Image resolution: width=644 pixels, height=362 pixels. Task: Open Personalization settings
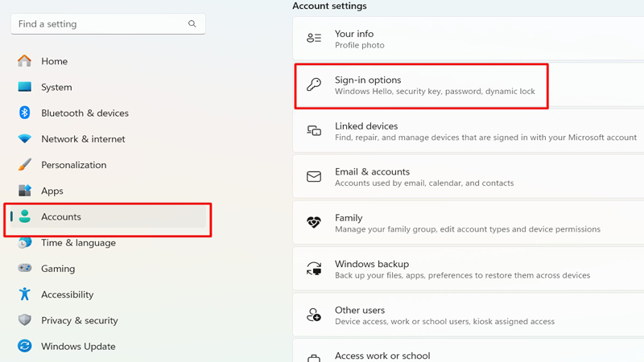pyautogui.click(x=108, y=165)
